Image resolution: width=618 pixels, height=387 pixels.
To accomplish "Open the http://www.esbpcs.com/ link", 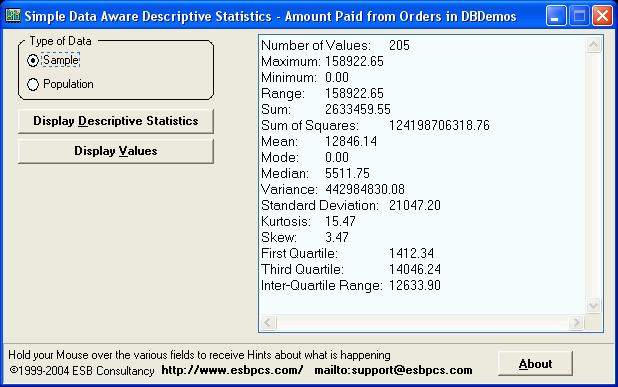I will point(232,370).
